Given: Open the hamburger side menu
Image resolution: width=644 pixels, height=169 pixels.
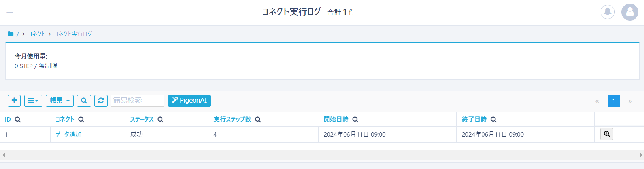Looking at the screenshot, I should (10, 12).
